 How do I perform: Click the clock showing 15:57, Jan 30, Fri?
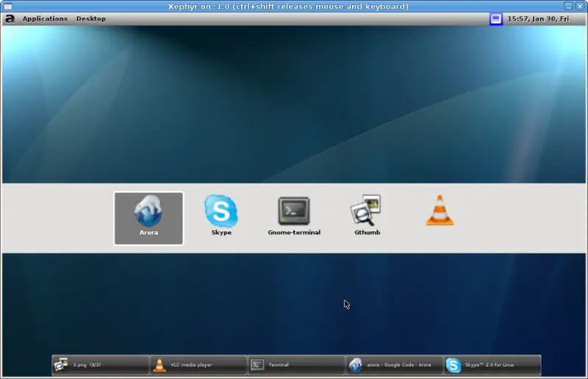click(x=538, y=19)
